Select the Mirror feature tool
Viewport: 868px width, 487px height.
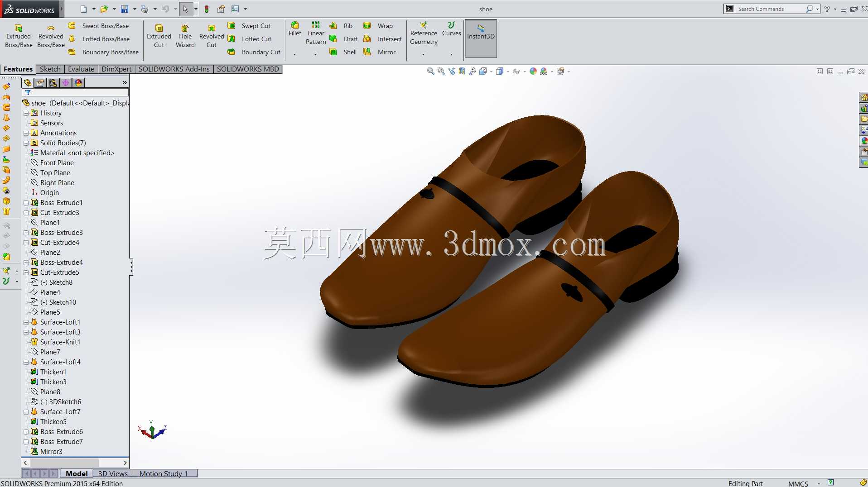[x=380, y=52]
